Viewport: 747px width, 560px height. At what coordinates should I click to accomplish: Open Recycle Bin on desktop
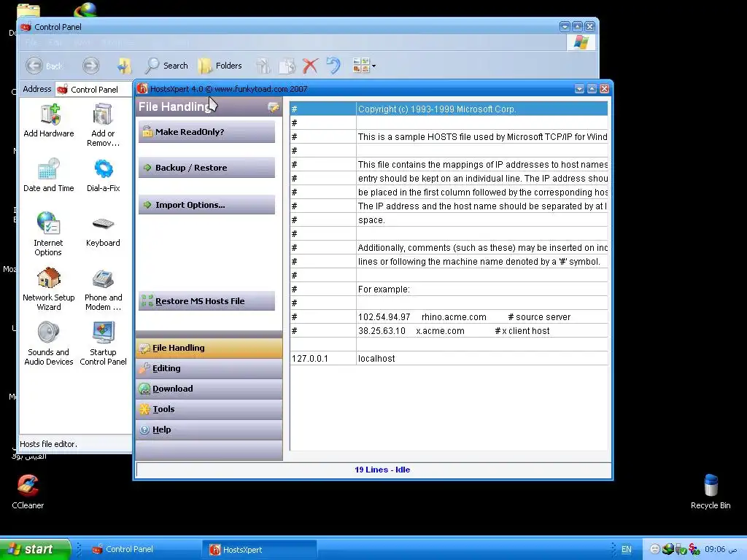tap(711, 492)
